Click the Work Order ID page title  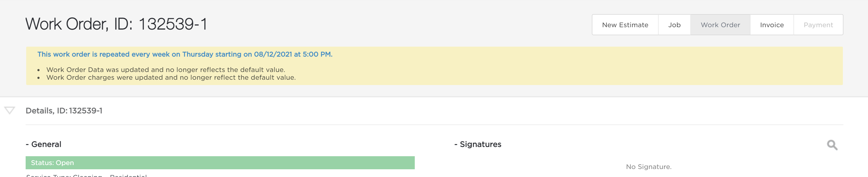pos(116,24)
